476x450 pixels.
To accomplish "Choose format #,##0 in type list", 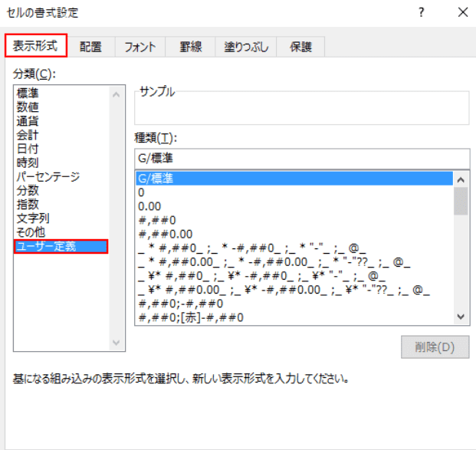I will click(x=294, y=220).
